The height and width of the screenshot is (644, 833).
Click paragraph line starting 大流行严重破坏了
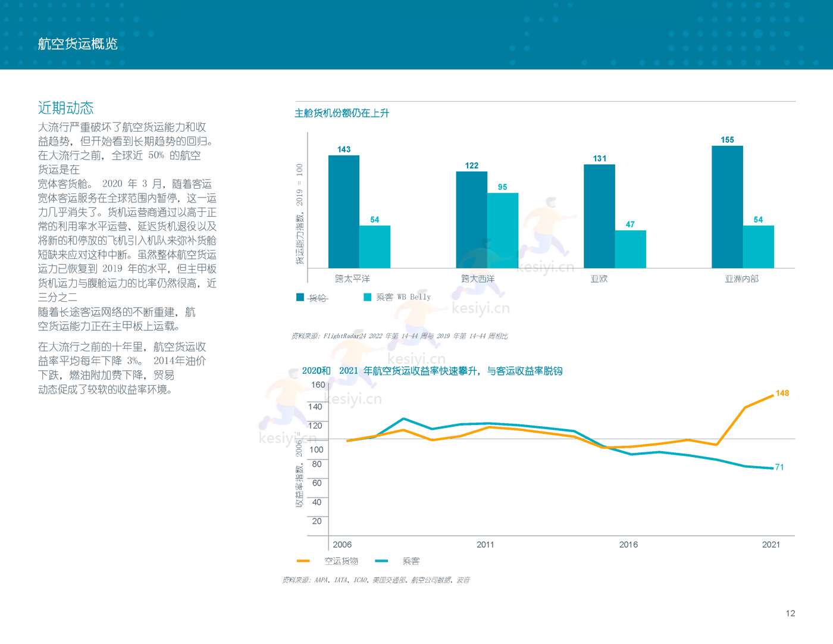[x=122, y=127]
